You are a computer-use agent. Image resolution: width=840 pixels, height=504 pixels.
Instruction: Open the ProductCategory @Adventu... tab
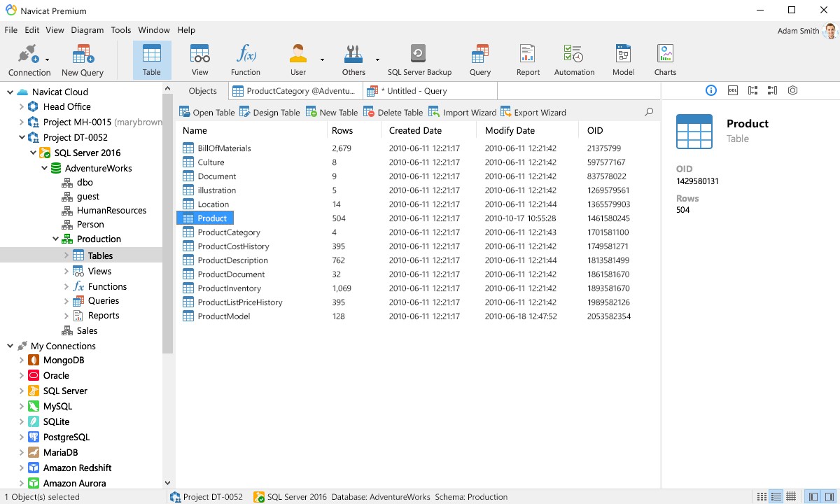[x=295, y=91]
